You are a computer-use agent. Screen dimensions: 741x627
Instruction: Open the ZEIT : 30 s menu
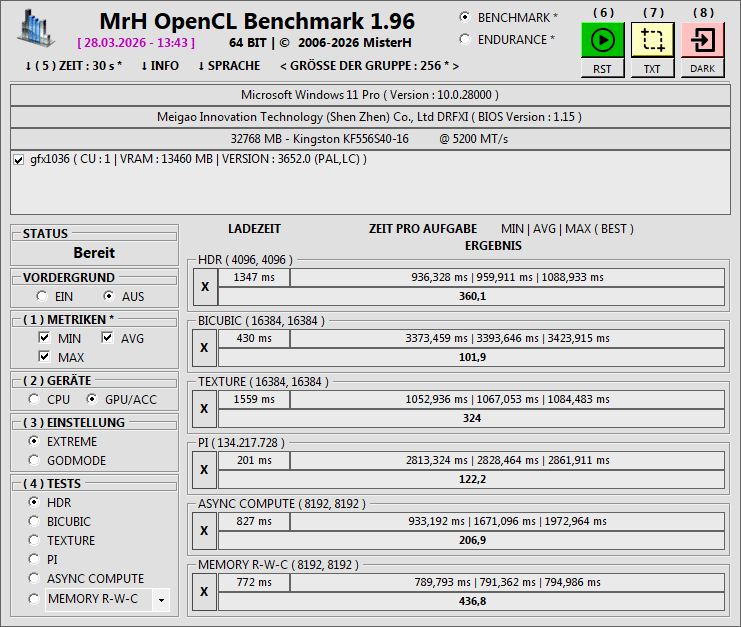coord(74,66)
